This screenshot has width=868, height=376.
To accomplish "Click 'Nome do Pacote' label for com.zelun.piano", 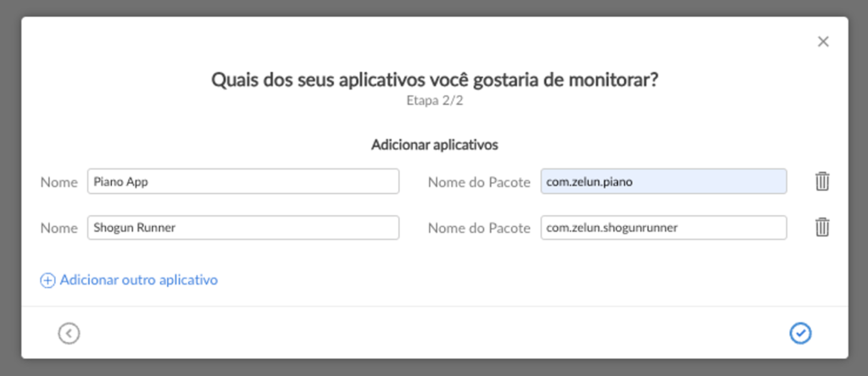I will 479,181.
